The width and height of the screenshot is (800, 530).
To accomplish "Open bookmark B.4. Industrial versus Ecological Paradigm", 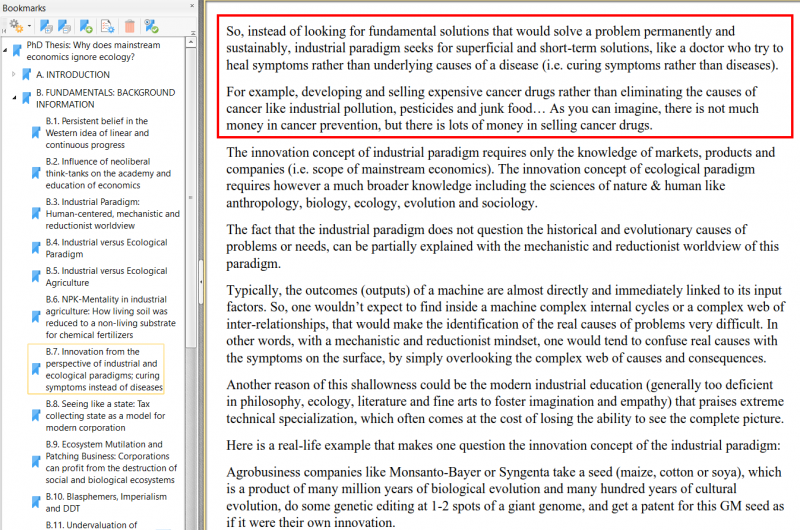I will click(x=106, y=248).
